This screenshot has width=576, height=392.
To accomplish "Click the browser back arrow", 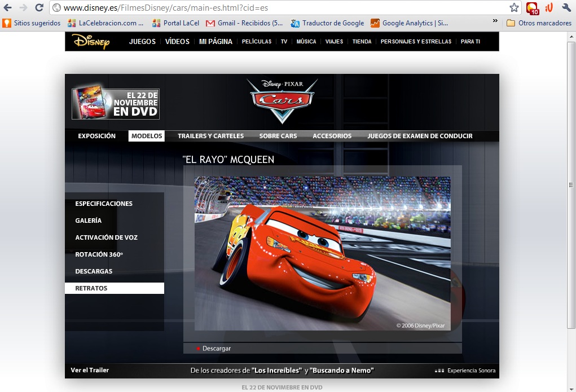I will [x=7, y=7].
